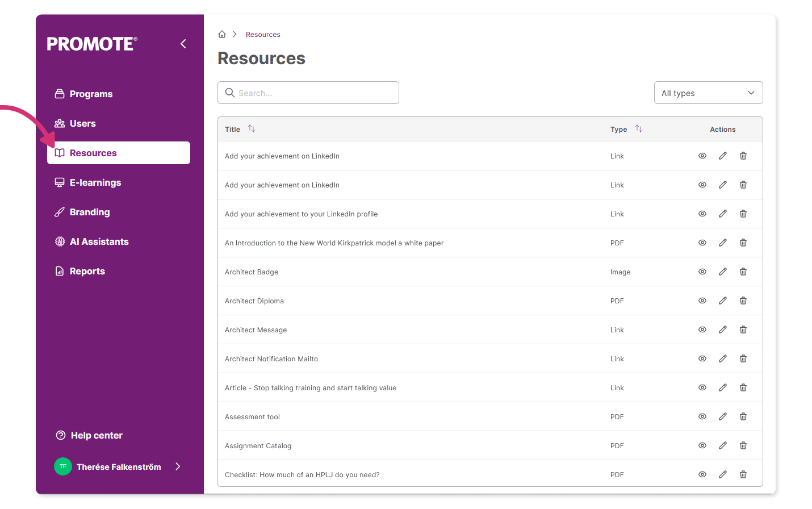Delete second Add your achievement on LinkedIn
This screenshot has width=812, height=509.
click(743, 185)
